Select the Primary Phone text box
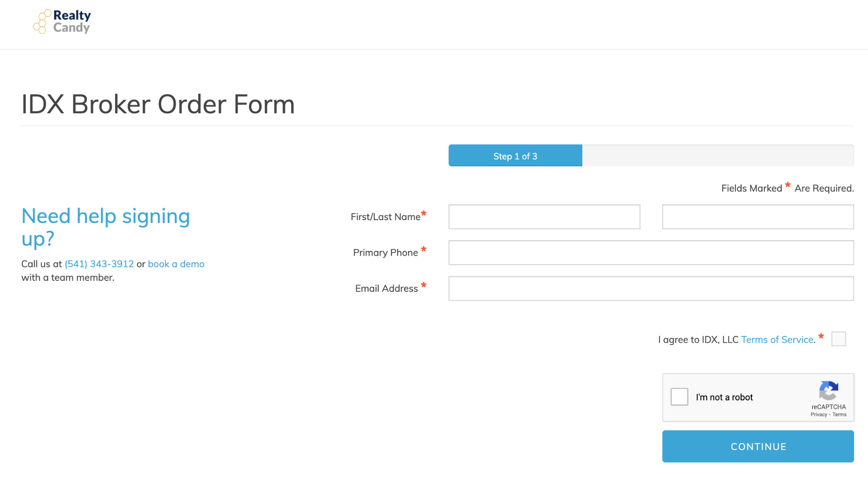868x478 pixels. coord(651,253)
